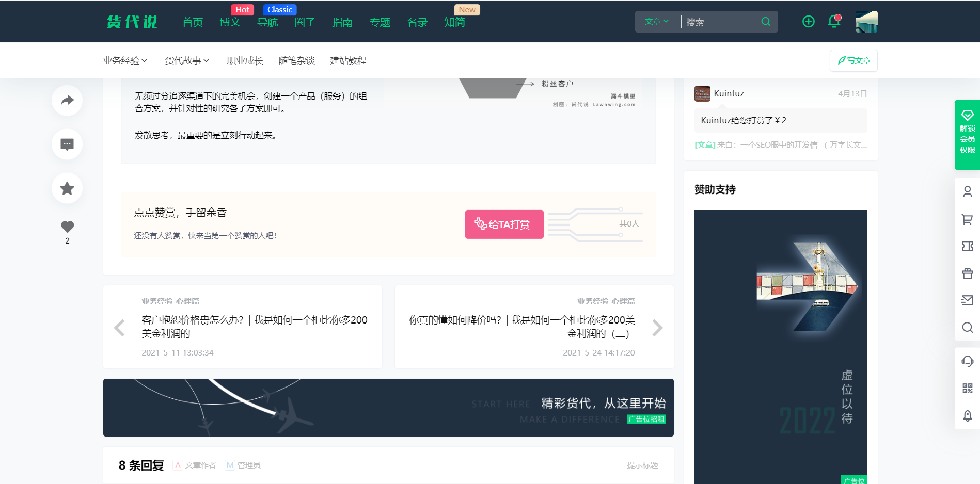This screenshot has width=980, height=484.
Task: Expand the 业务经验 dropdown menu
Action: 124,60
